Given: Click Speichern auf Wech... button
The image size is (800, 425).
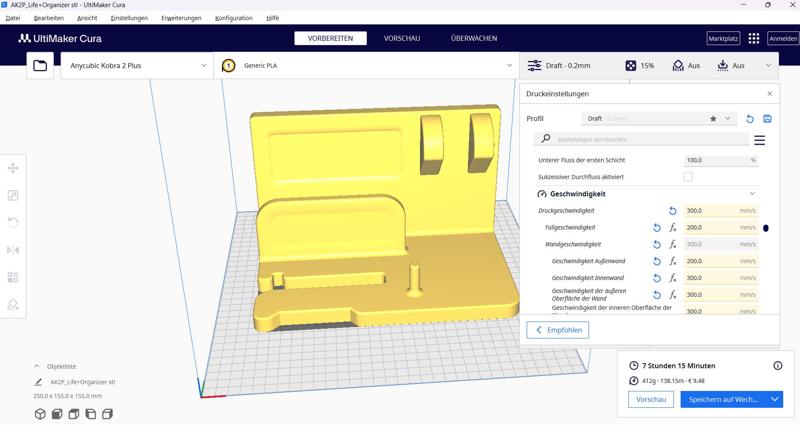Looking at the screenshot, I should [x=723, y=399].
